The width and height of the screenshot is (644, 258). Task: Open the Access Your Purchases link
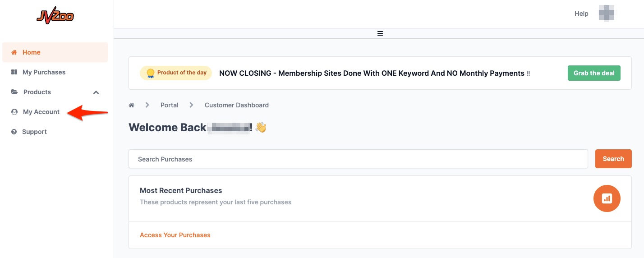tap(175, 235)
